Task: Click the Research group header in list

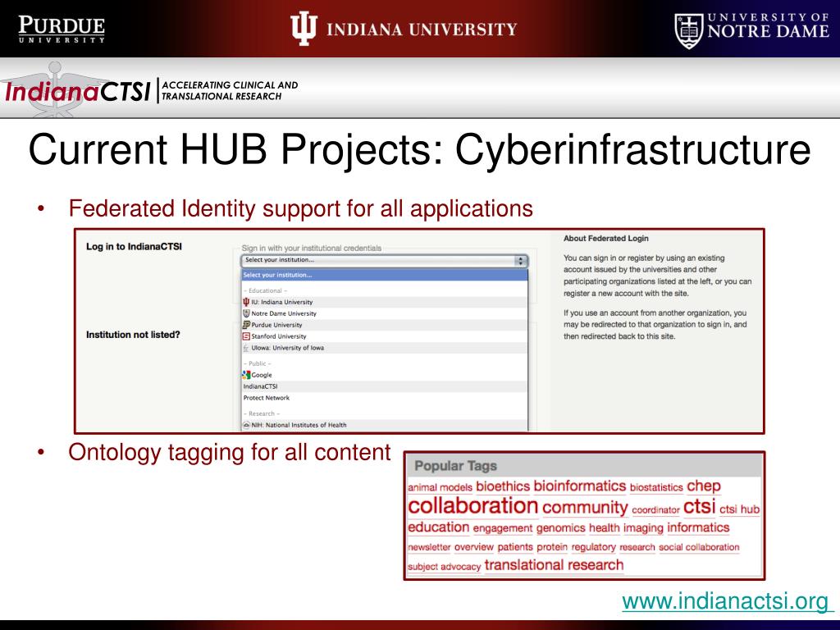Action: click(262, 413)
